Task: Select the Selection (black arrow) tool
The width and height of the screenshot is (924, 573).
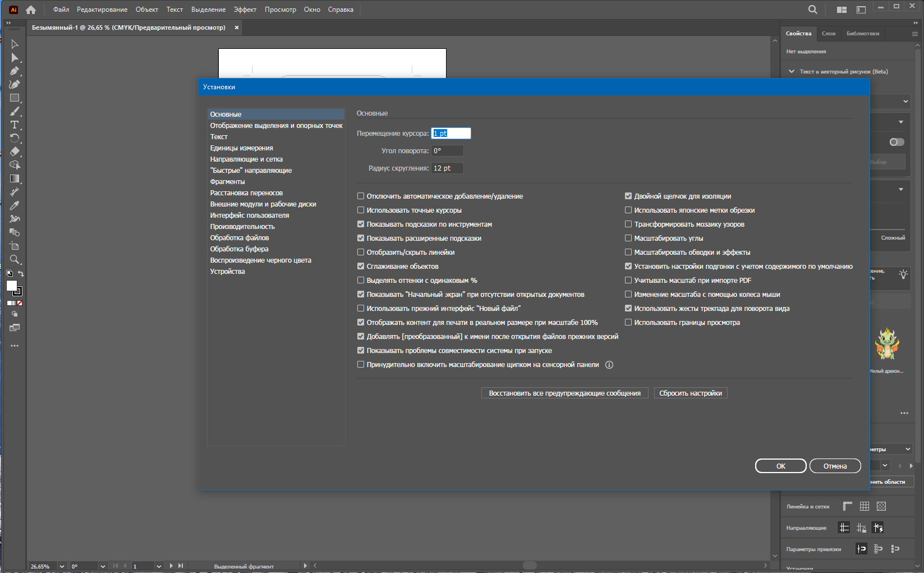Action: click(x=15, y=44)
